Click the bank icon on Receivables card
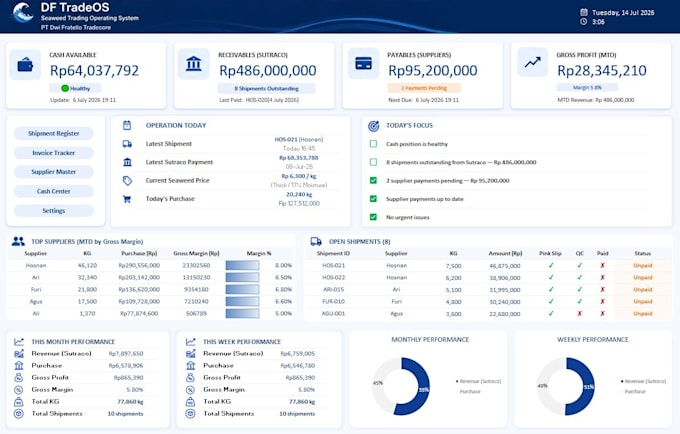 click(193, 64)
